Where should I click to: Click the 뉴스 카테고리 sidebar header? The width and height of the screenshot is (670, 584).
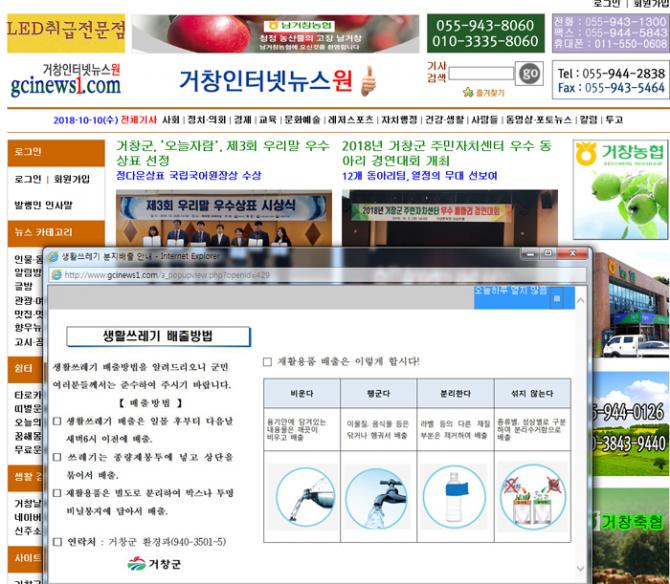click(x=56, y=232)
